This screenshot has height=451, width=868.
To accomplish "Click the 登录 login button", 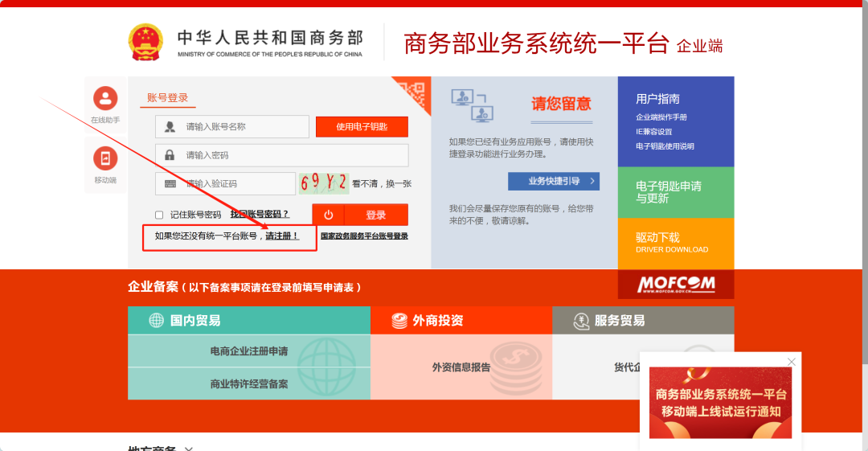I will (376, 215).
